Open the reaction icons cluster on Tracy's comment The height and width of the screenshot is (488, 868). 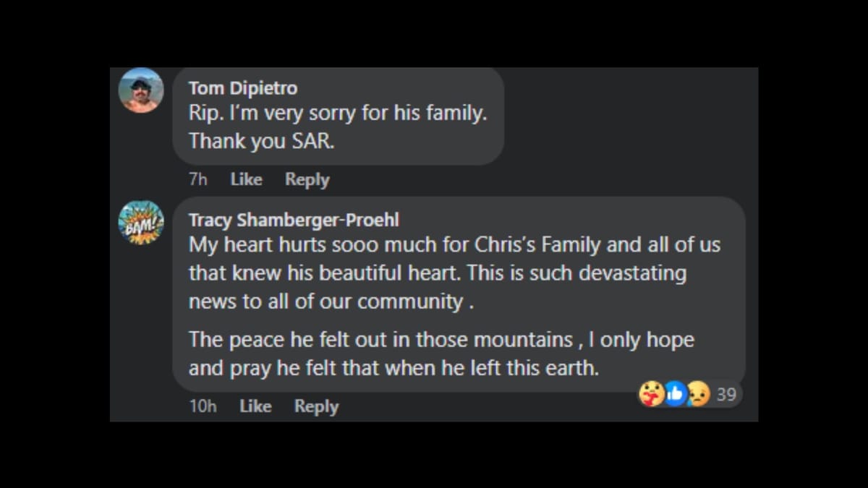(x=673, y=394)
